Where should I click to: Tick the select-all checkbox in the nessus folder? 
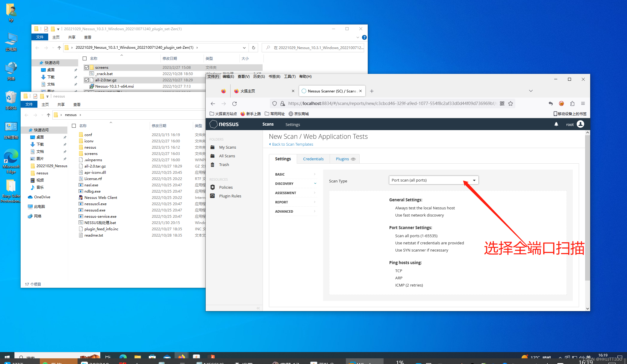point(74,126)
